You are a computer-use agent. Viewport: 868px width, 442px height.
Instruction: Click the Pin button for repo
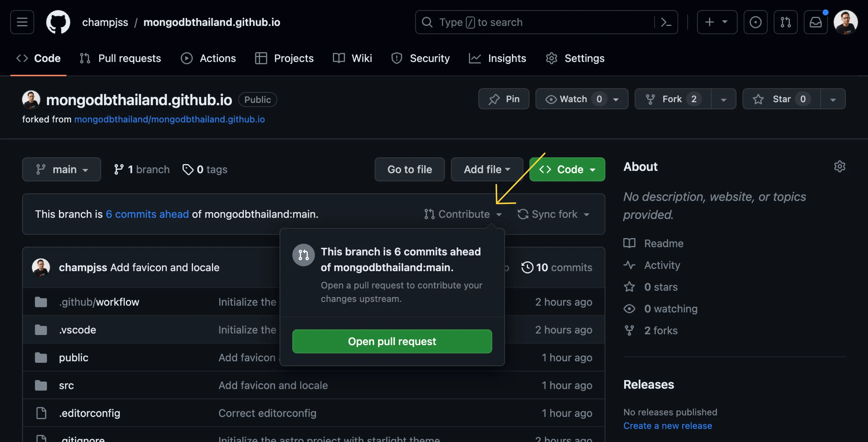[x=503, y=98]
